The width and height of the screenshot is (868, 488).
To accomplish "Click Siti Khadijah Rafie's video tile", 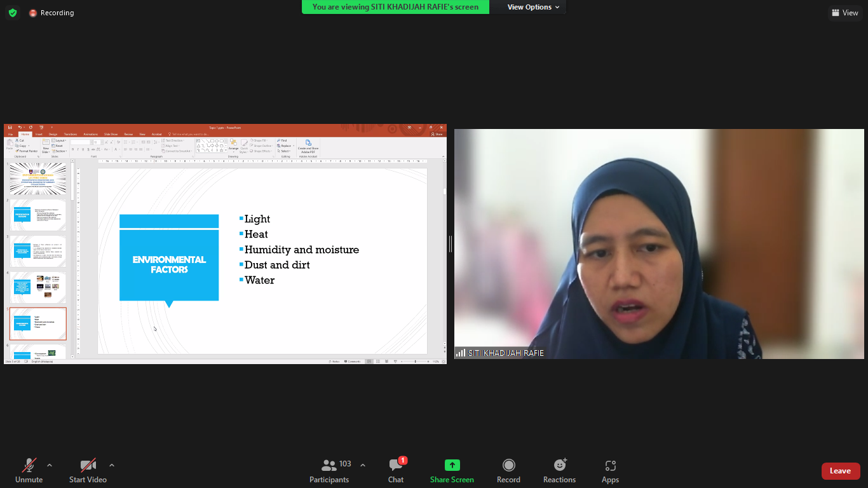I will point(659,244).
